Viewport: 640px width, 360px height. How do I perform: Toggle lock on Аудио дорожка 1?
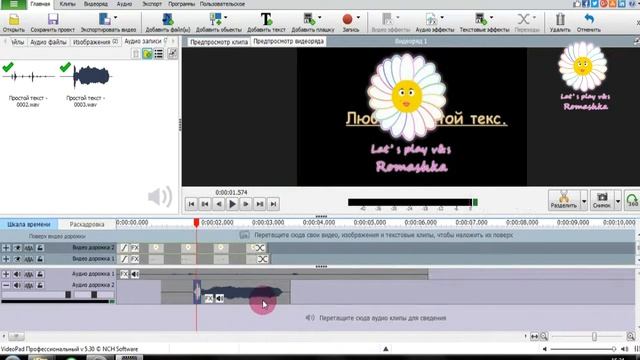40,274
